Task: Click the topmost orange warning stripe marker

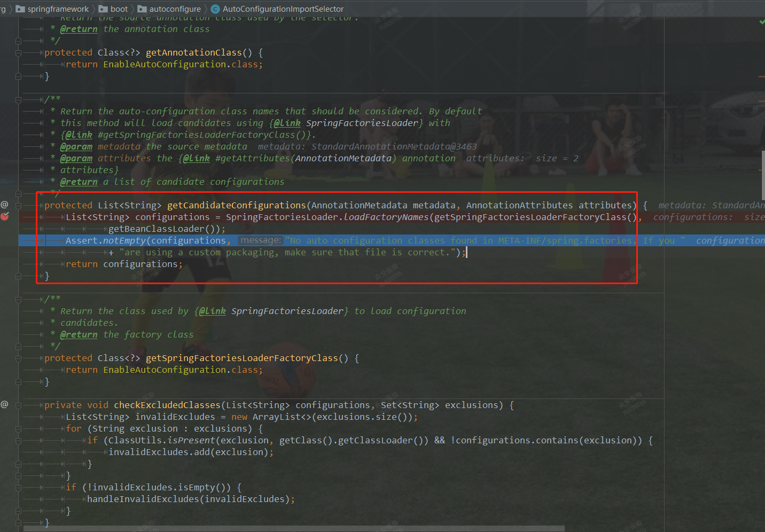Action: 761,77
